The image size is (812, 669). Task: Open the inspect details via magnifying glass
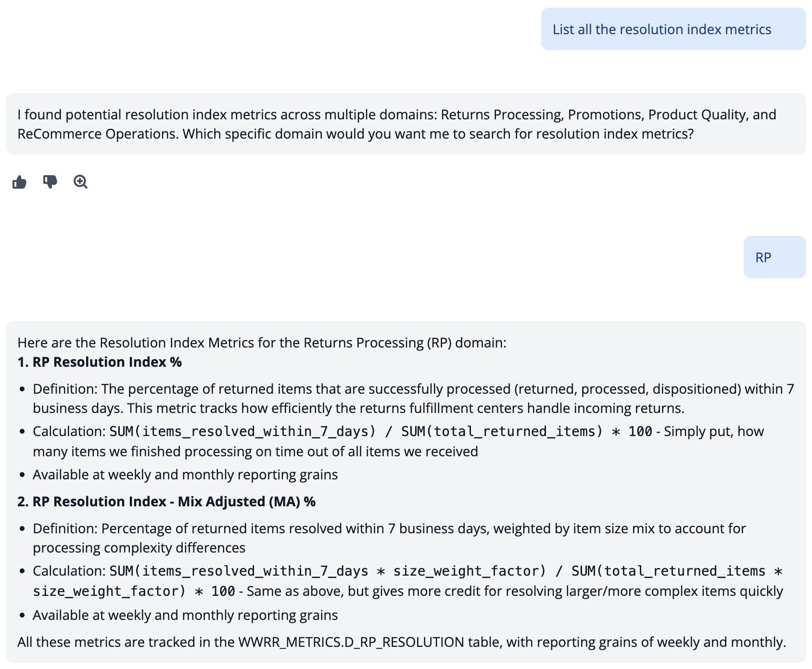[x=80, y=182]
